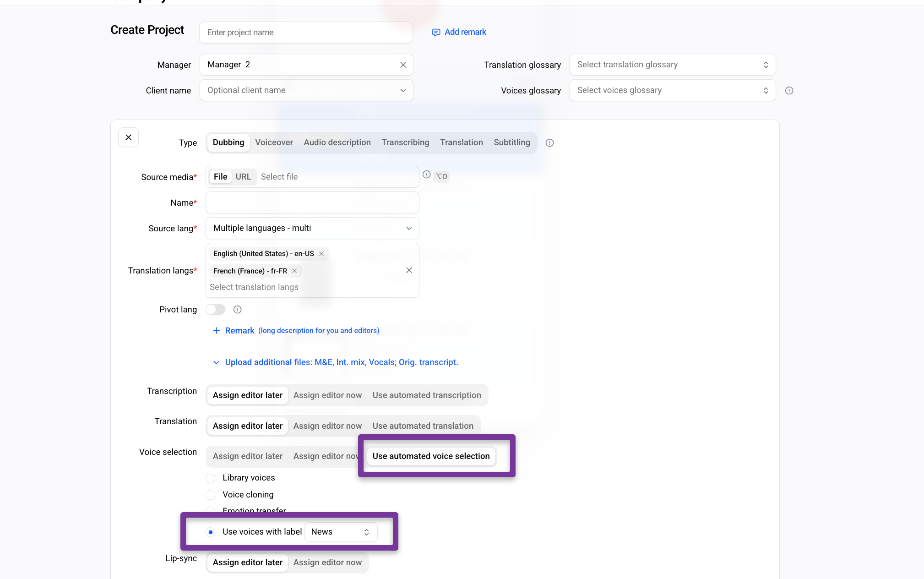Switch to the Voiceover type tab
The height and width of the screenshot is (579, 924).
[274, 142]
